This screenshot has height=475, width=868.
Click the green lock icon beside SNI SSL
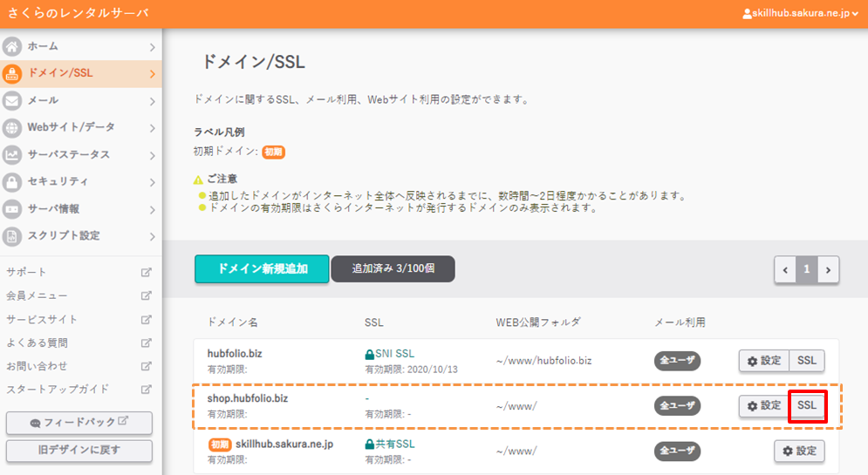369,355
